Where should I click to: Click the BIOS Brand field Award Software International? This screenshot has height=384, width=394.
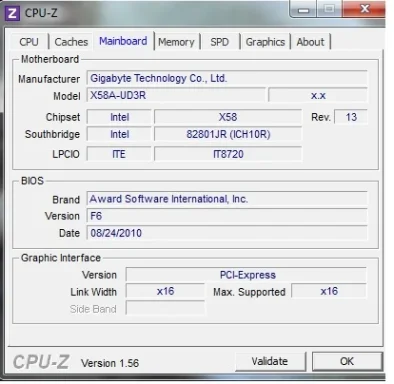click(227, 199)
